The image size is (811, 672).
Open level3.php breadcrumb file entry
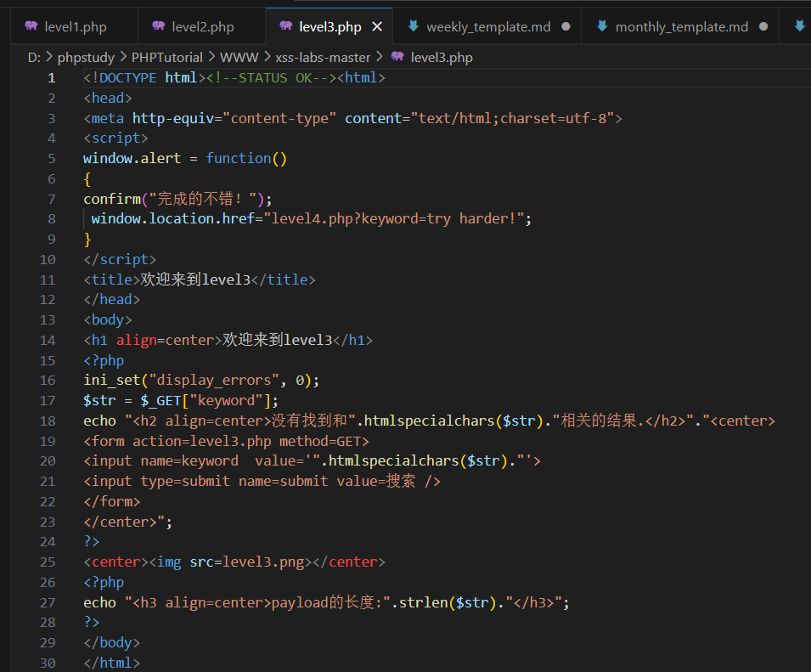(x=442, y=58)
